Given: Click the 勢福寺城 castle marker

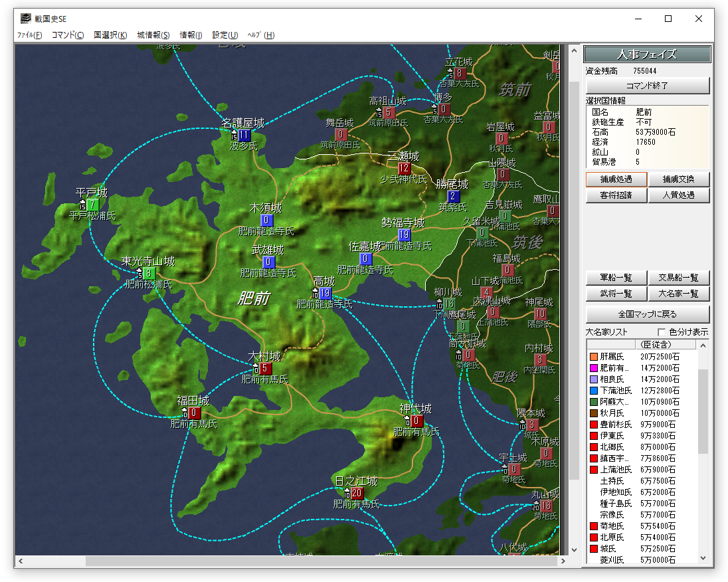Looking at the screenshot, I should [404, 235].
